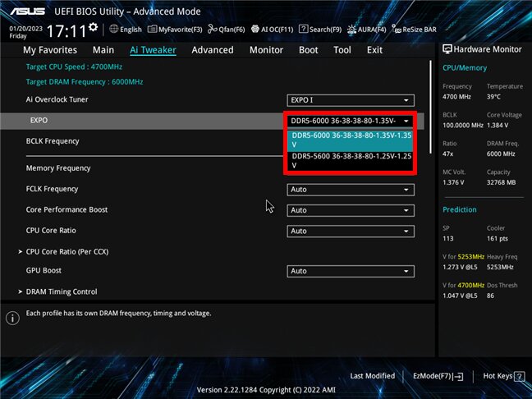Open the GPU Boost Auto dropdown
532x399 pixels.
click(x=351, y=271)
